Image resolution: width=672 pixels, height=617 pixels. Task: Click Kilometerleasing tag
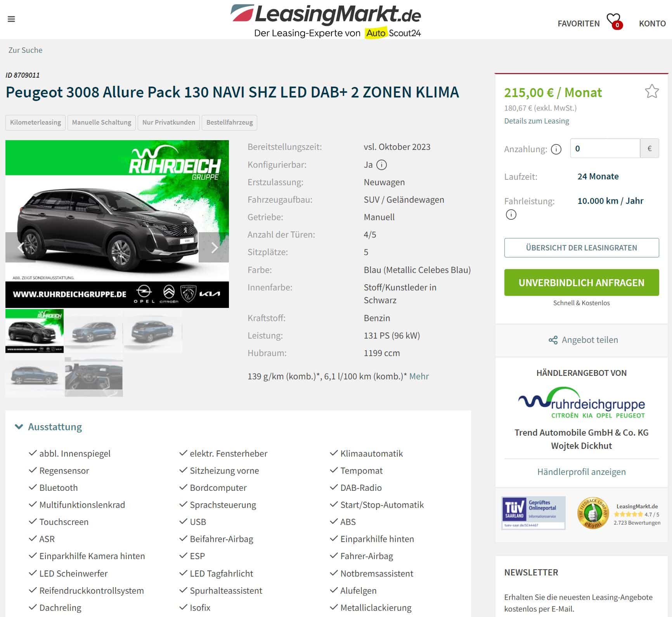(35, 122)
